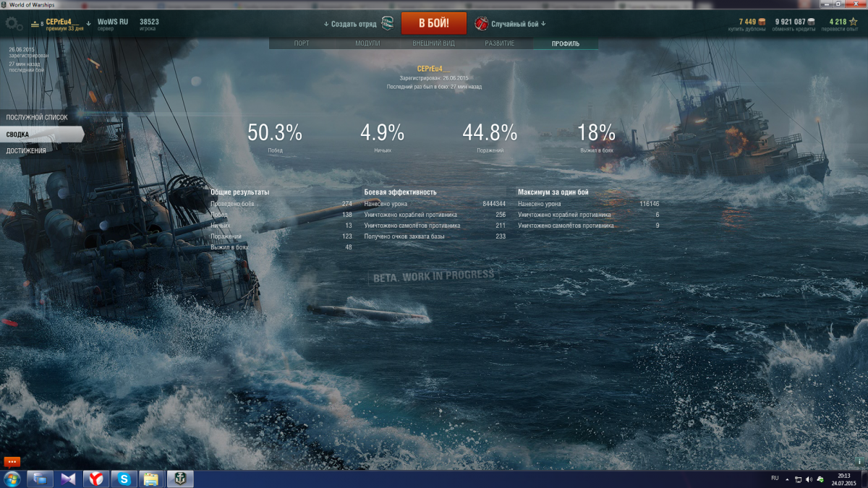Open Skype from the taskbar
Image resolution: width=868 pixels, height=488 pixels.
coord(124,479)
